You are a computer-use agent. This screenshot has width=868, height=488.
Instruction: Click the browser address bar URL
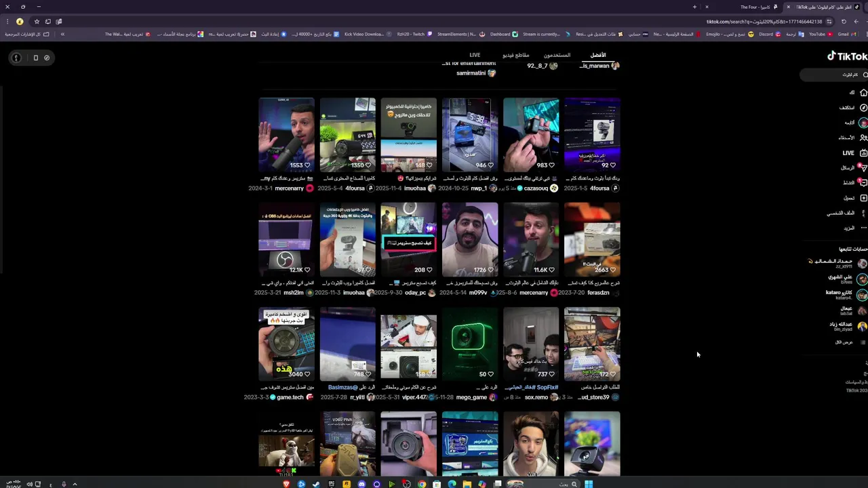click(x=764, y=22)
